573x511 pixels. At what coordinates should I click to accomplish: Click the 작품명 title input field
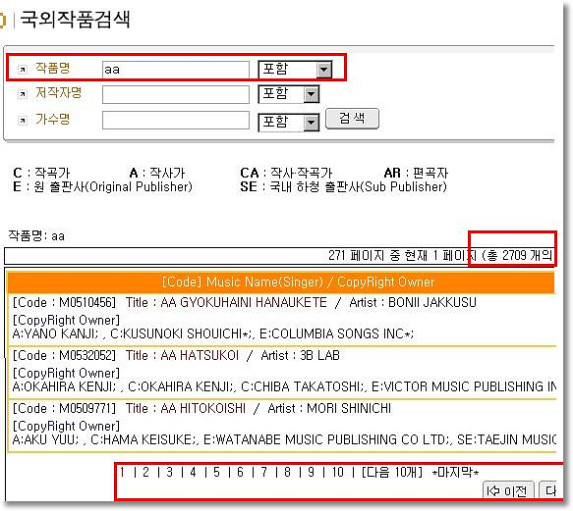[175, 69]
